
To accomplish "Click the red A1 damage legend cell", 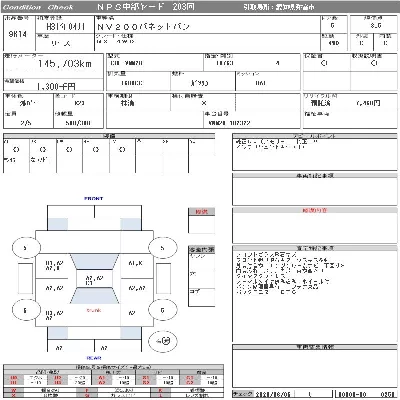I will tap(102, 378).
